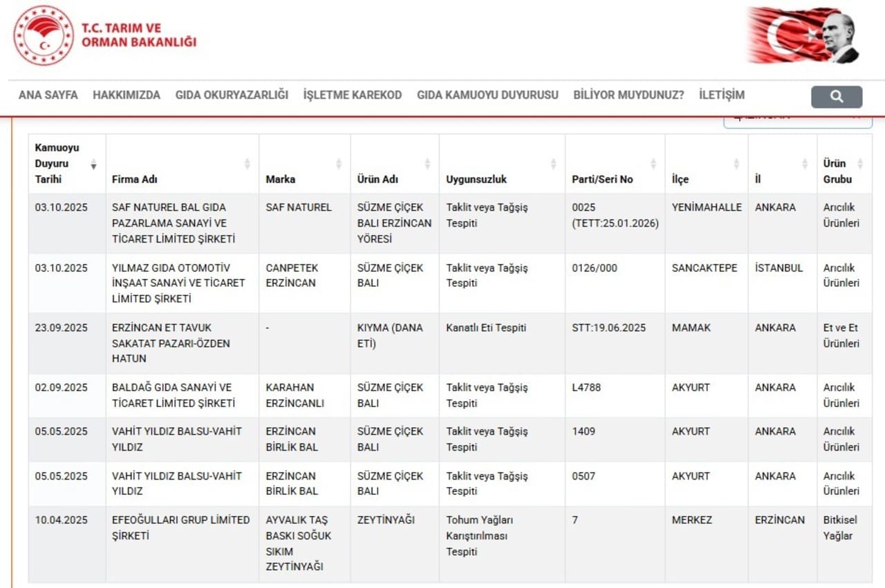Go to the HAKKIMIZDA page

[x=127, y=95]
